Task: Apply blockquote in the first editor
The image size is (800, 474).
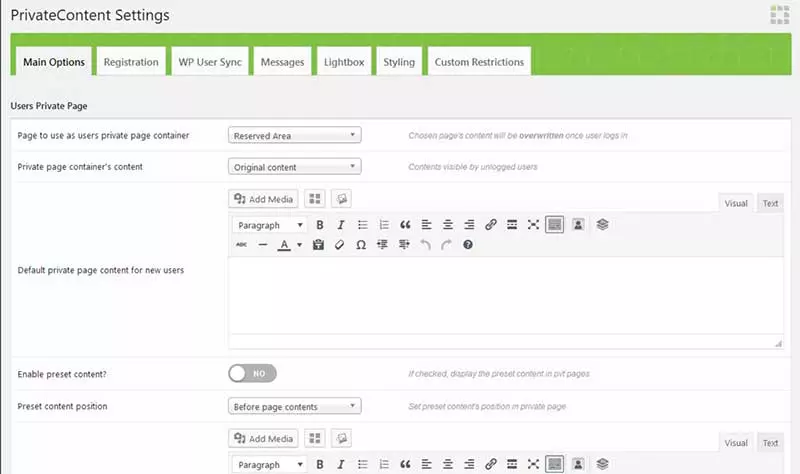Action: [x=405, y=225]
